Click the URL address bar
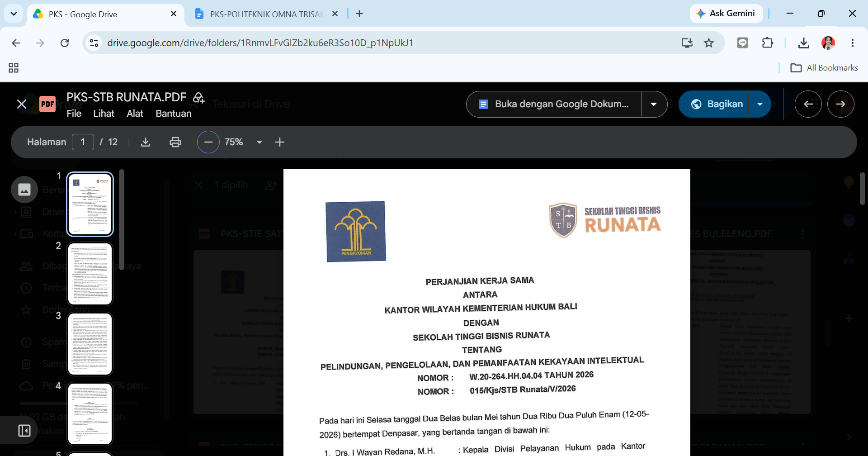Image resolution: width=868 pixels, height=456 pixels. tap(389, 43)
